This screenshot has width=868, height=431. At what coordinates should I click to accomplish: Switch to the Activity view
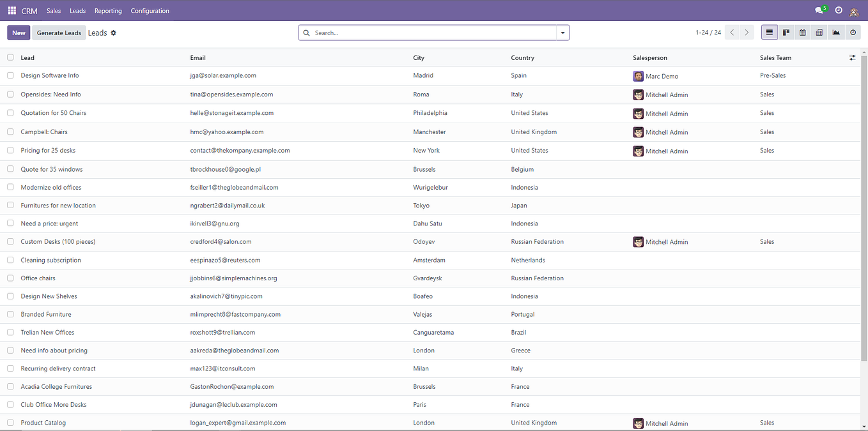point(853,32)
